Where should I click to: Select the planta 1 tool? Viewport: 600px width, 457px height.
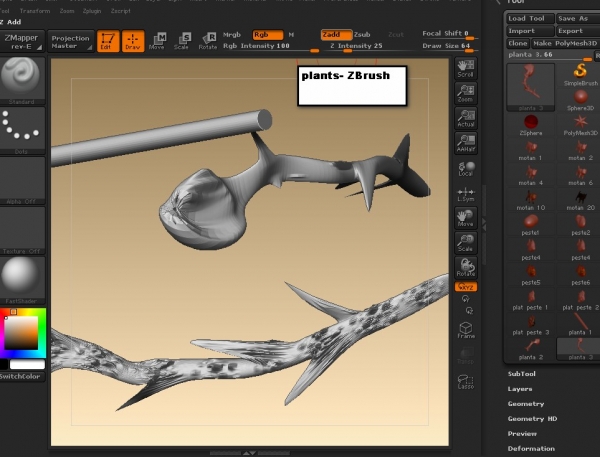(580, 325)
